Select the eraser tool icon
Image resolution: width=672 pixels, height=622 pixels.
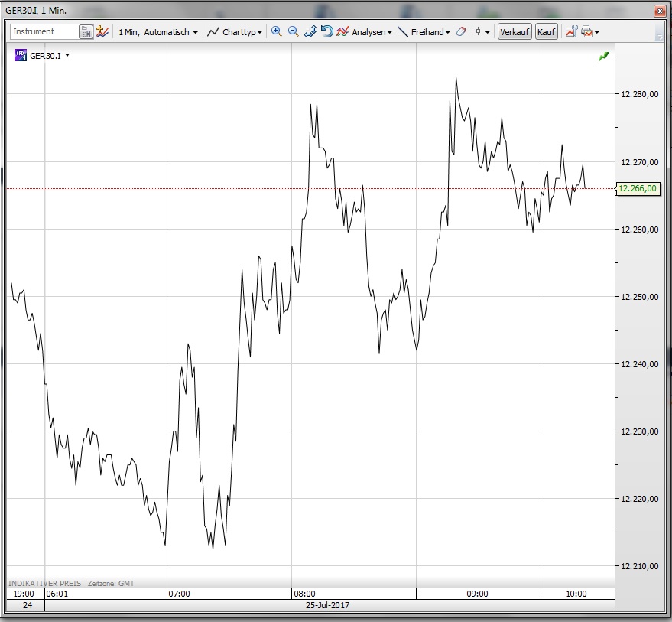pos(461,31)
